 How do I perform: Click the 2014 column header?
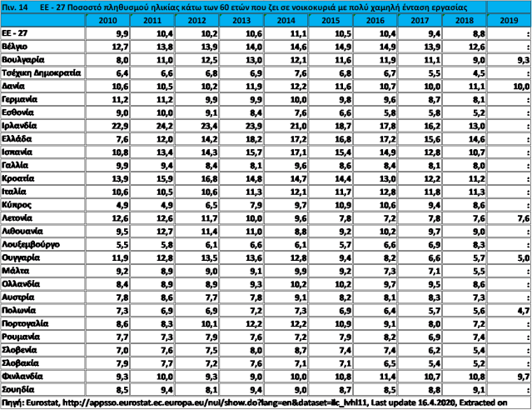point(286,19)
